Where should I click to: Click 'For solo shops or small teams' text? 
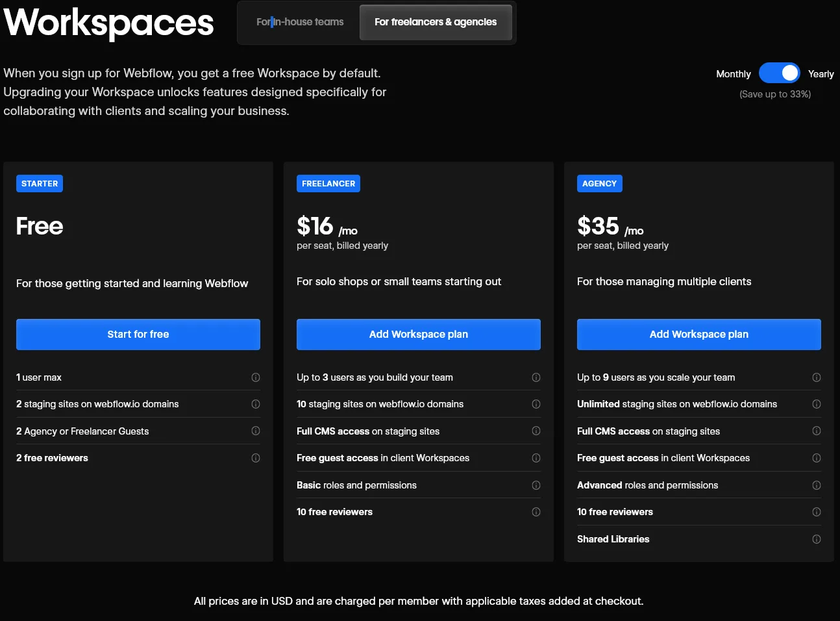click(x=399, y=281)
